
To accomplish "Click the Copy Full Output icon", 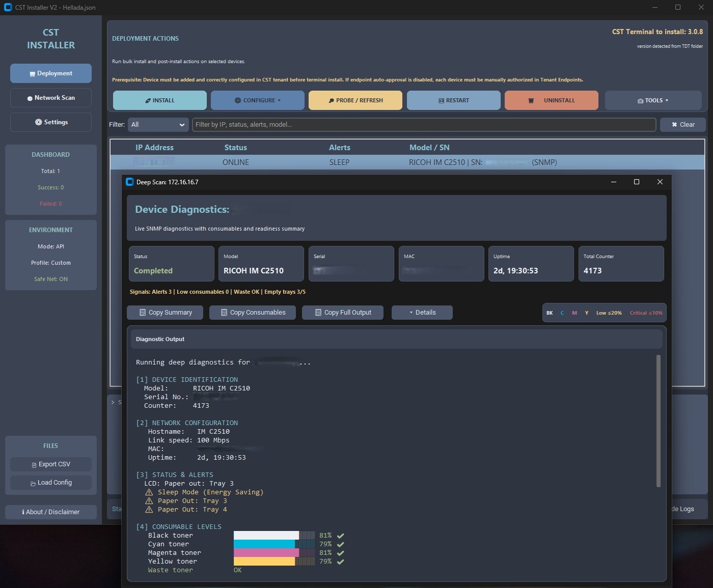I will click(x=318, y=313).
